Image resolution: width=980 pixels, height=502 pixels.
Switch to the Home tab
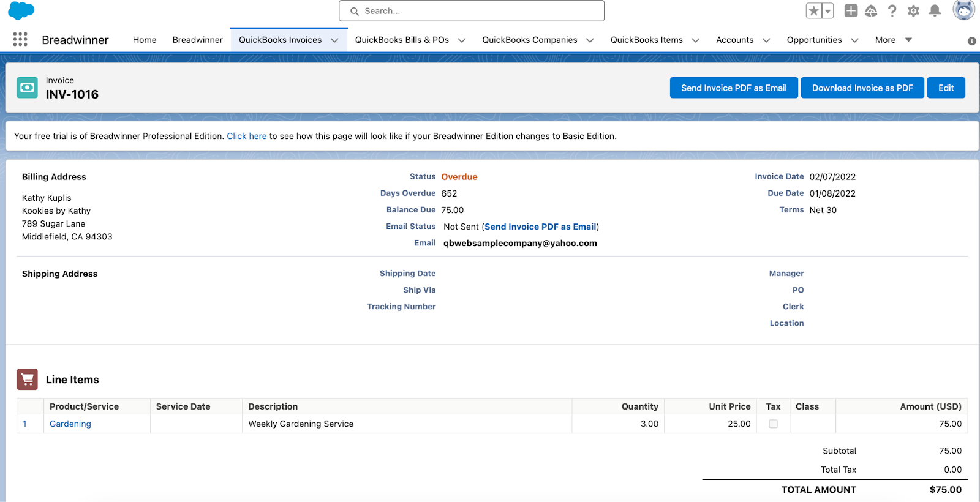point(145,40)
